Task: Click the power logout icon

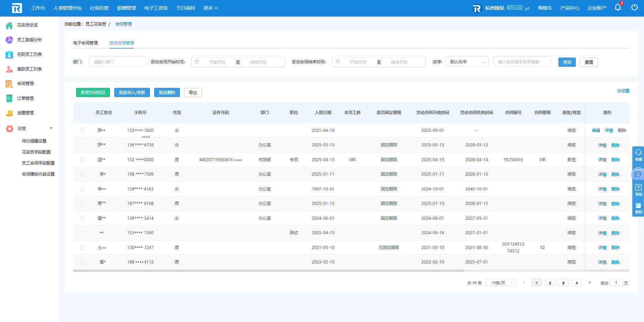Action: pyautogui.click(x=634, y=8)
